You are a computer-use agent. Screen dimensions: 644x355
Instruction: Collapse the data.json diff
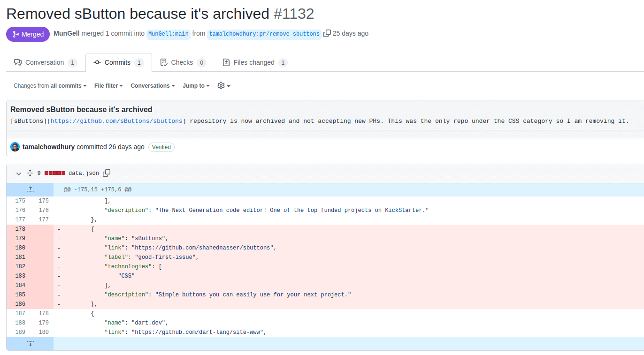click(19, 174)
